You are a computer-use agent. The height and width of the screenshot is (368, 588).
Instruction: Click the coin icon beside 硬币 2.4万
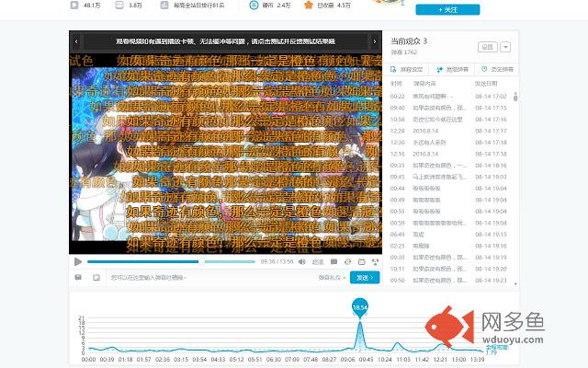[254, 6]
